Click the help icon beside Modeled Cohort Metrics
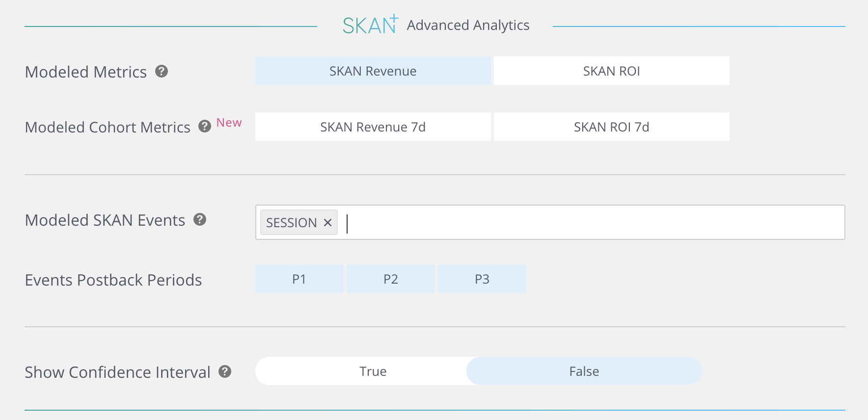This screenshot has width=868, height=420. point(204,127)
